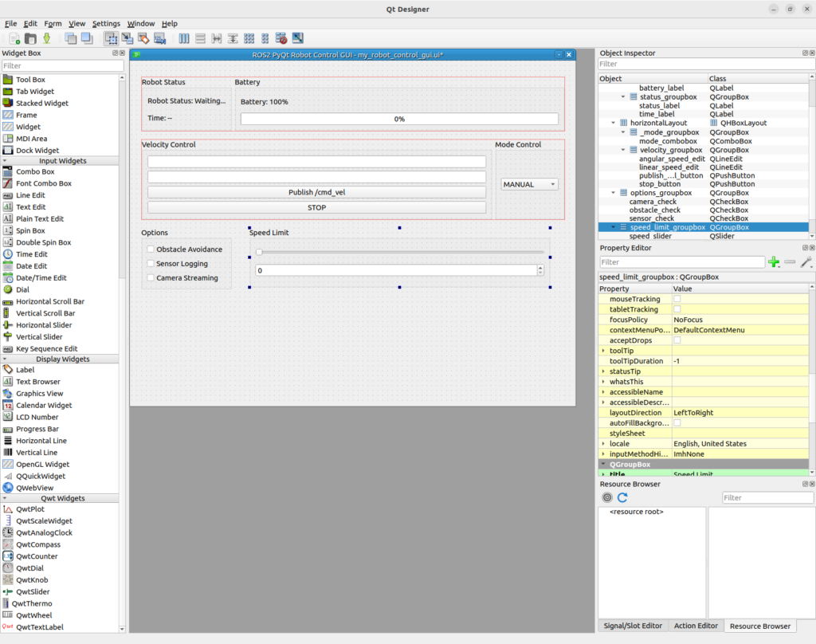Click Edit Resources icon in Resource Browser
The image size is (816, 644).
(607, 497)
